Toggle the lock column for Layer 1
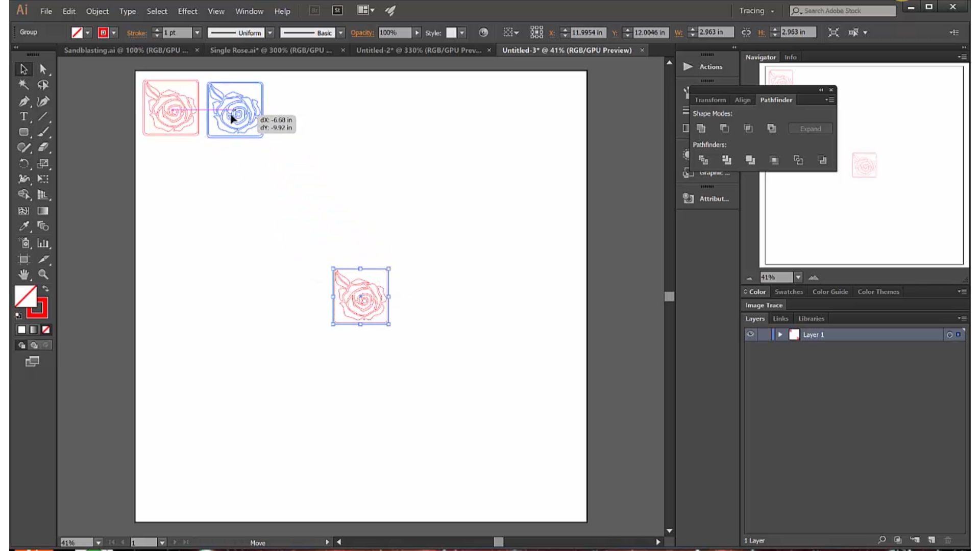Screen dimensions: 980x551 click(x=764, y=335)
